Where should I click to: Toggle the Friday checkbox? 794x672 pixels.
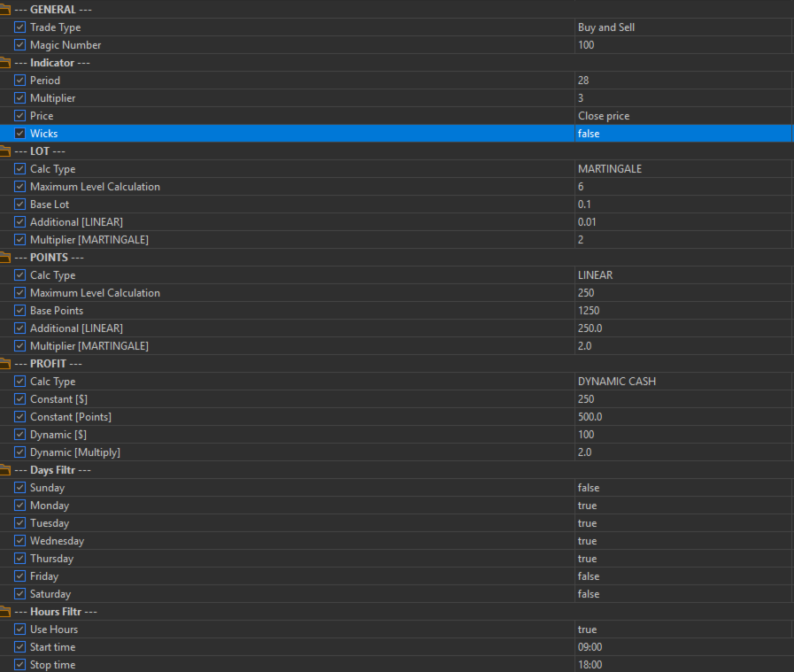(x=19, y=576)
